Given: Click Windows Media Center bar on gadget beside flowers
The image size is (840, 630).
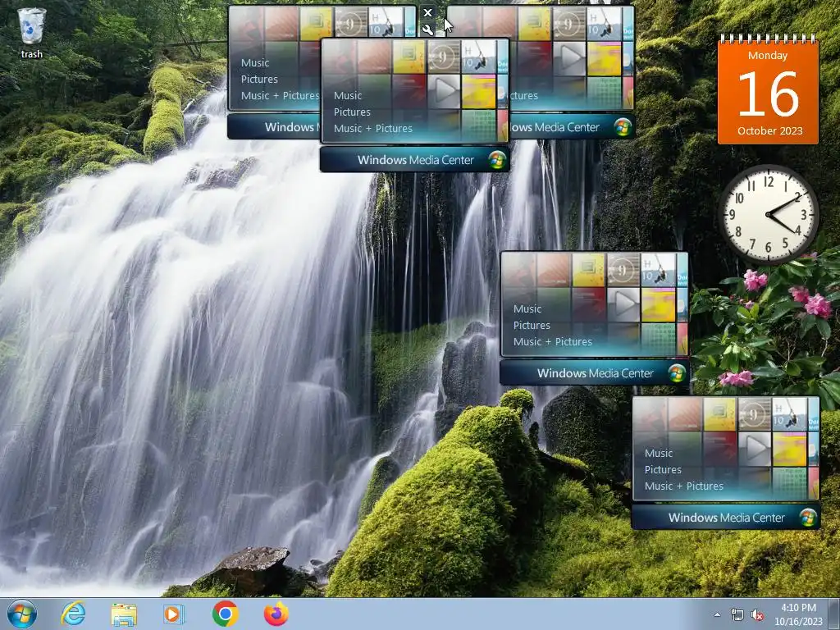Looking at the screenshot, I should [595, 373].
